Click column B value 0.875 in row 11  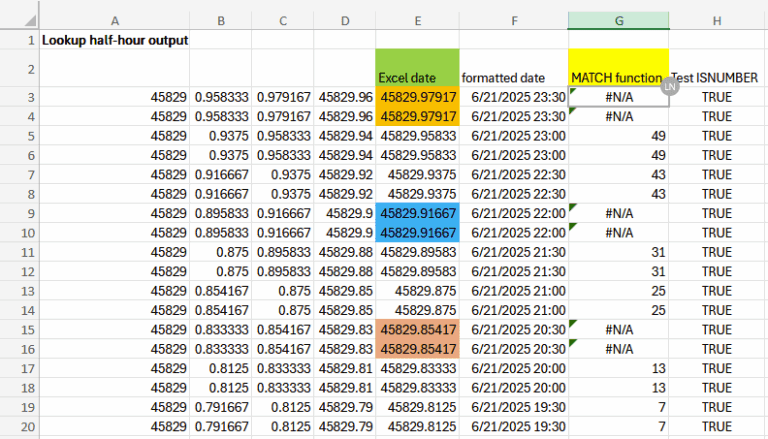point(221,252)
